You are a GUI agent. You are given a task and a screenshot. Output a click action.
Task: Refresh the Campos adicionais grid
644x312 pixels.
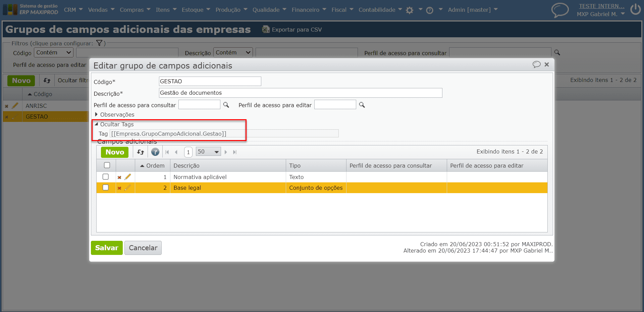141,152
